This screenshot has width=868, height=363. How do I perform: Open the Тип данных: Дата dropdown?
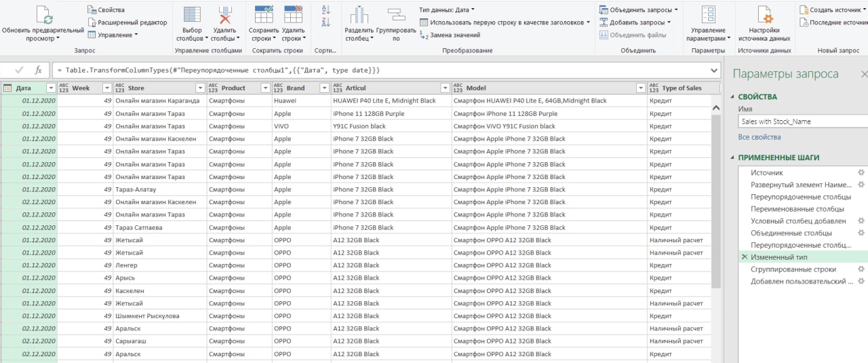(x=447, y=10)
